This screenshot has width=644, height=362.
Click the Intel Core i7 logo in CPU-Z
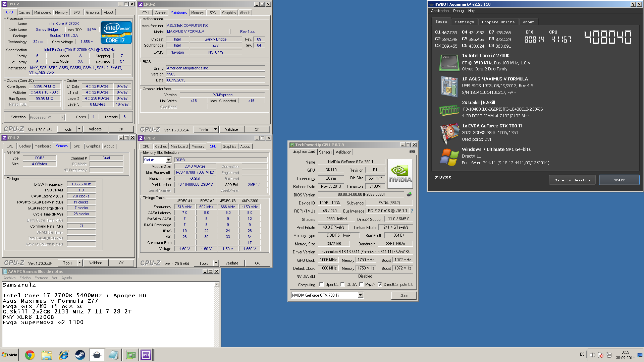[116, 33]
